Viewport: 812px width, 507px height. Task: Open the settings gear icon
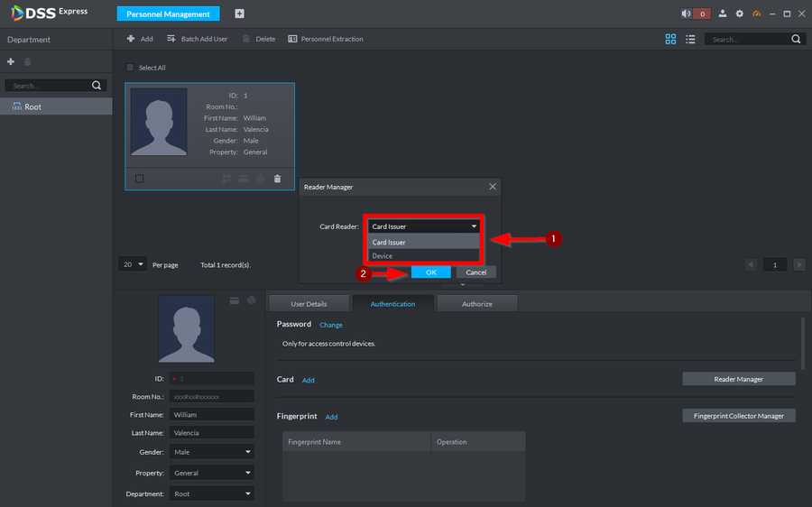click(x=740, y=14)
